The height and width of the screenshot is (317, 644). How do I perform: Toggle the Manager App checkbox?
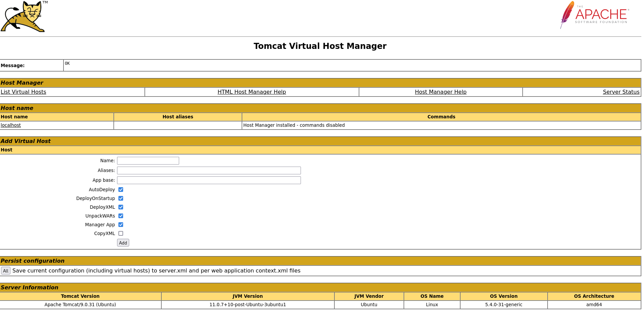[x=121, y=225]
